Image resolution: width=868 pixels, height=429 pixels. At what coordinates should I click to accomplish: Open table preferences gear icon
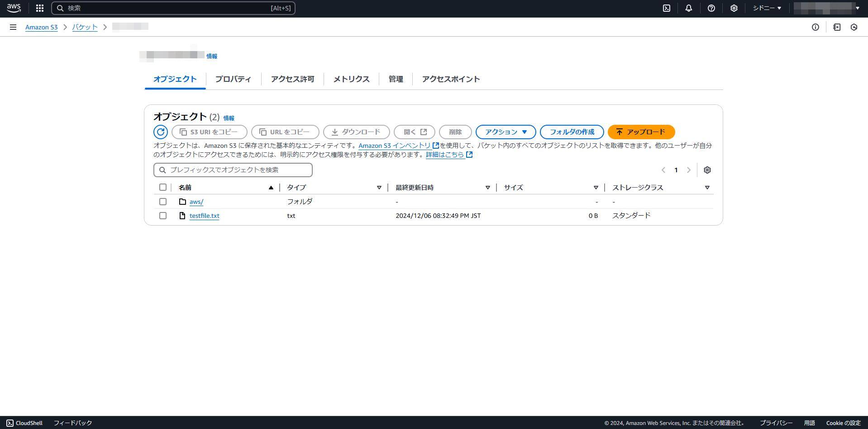[707, 170]
